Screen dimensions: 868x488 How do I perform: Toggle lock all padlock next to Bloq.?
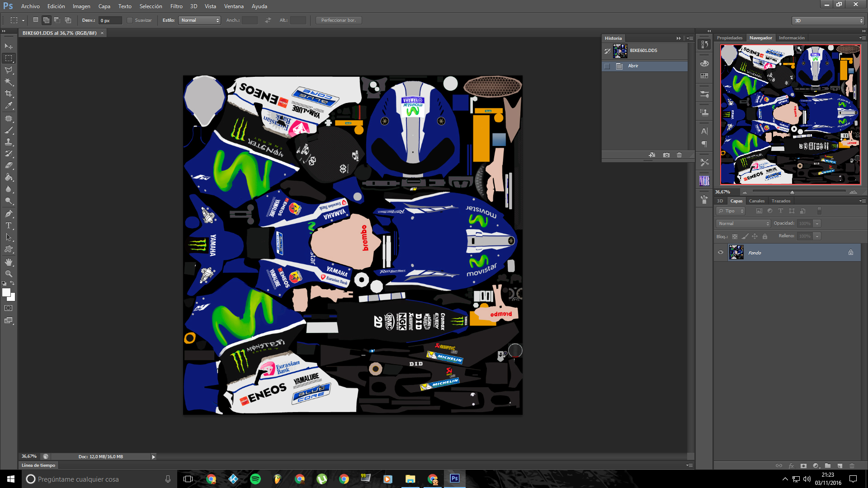pyautogui.click(x=765, y=236)
